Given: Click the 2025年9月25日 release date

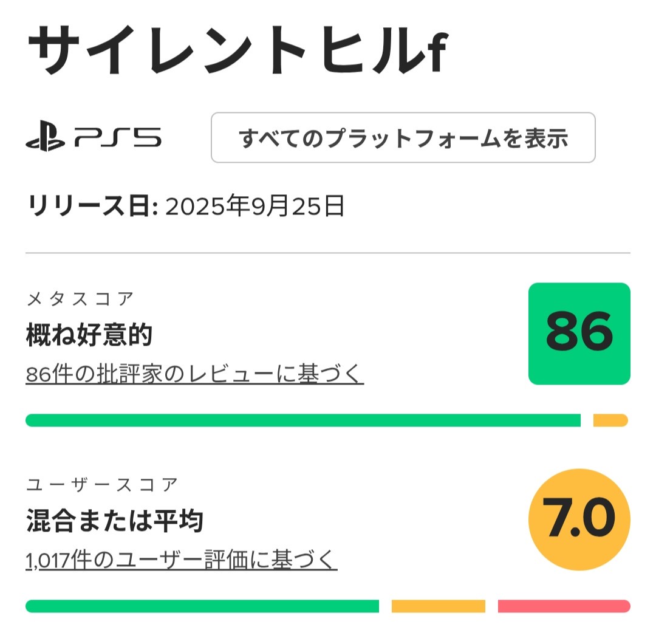Looking at the screenshot, I should pos(255,207).
